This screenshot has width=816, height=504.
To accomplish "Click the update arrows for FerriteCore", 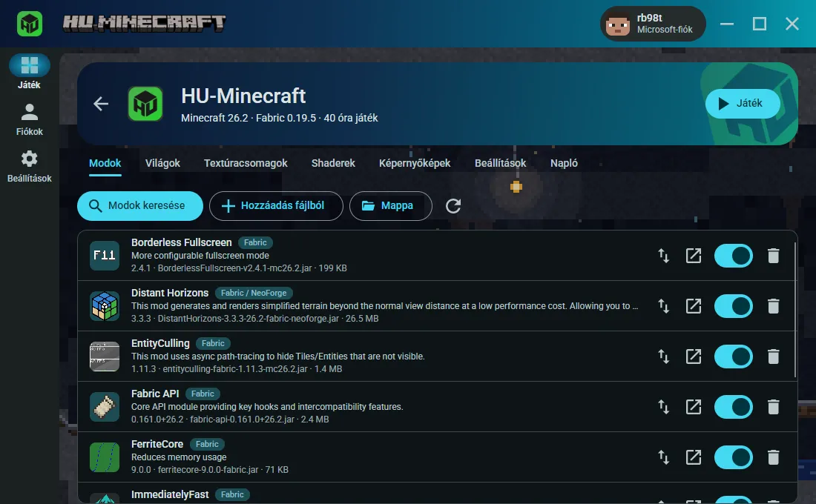I will [x=663, y=457].
